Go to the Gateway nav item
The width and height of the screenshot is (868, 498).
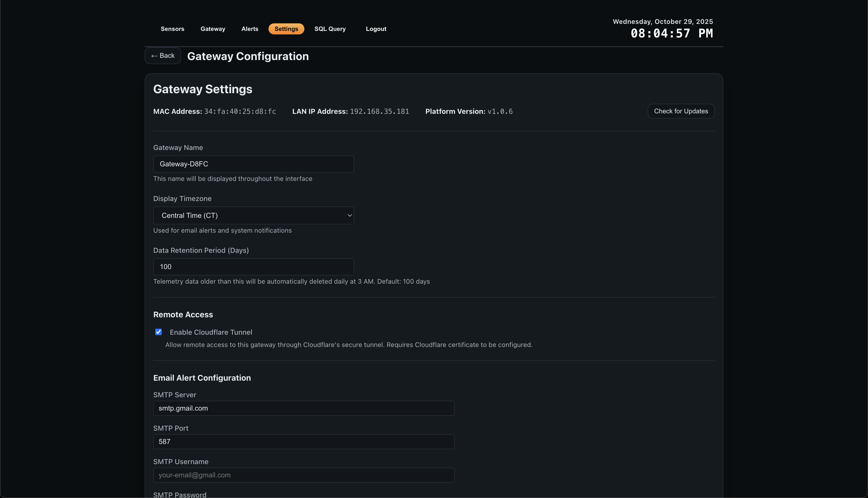(x=213, y=29)
